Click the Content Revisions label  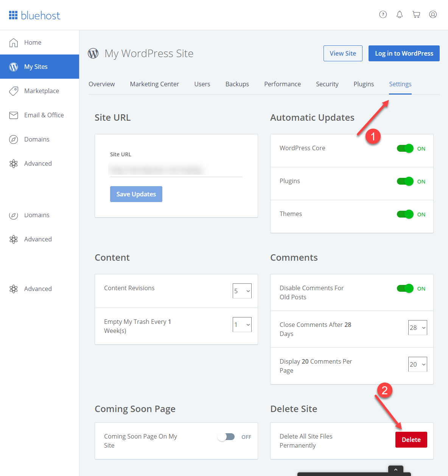pyautogui.click(x=129, y=288)
